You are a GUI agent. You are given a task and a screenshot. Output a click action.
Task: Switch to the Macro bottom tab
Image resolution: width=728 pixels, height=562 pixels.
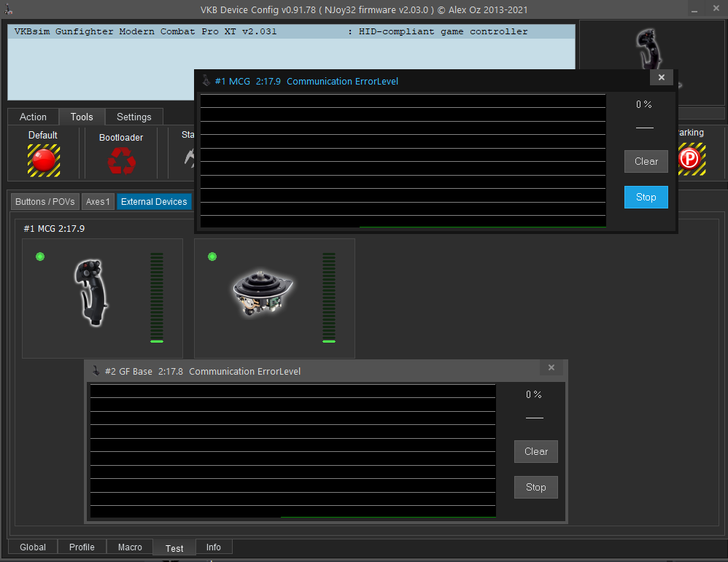[x=130, y=547]
